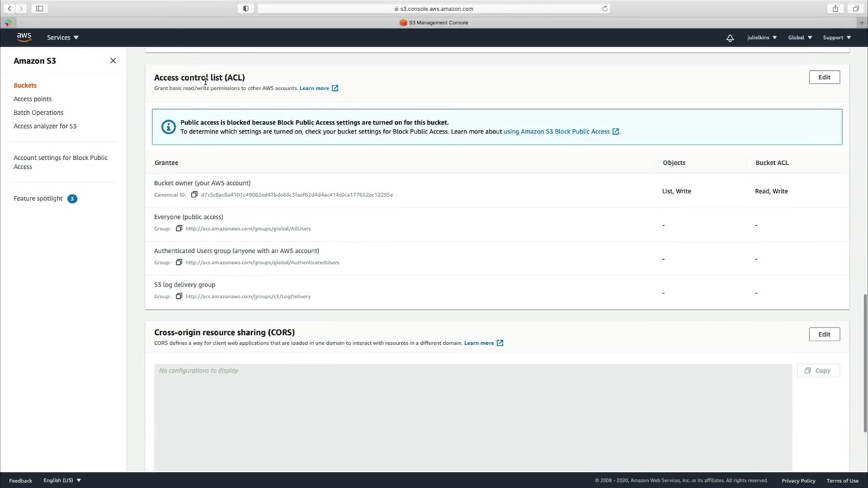Click 'Cross-origin resource sharing (CORS)' heading
This screenshot has height=488, width=868.
[225, 332]
